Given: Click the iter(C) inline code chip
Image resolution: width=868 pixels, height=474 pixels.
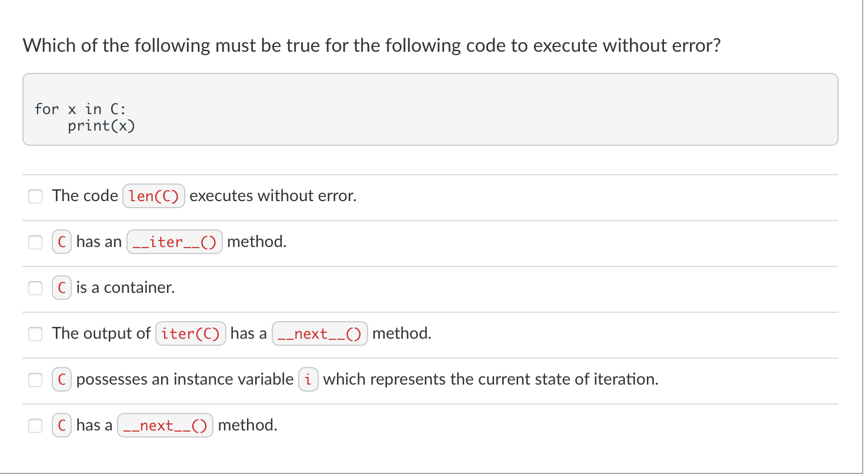Looking at the screenshot, I should [x=191, y=333].
